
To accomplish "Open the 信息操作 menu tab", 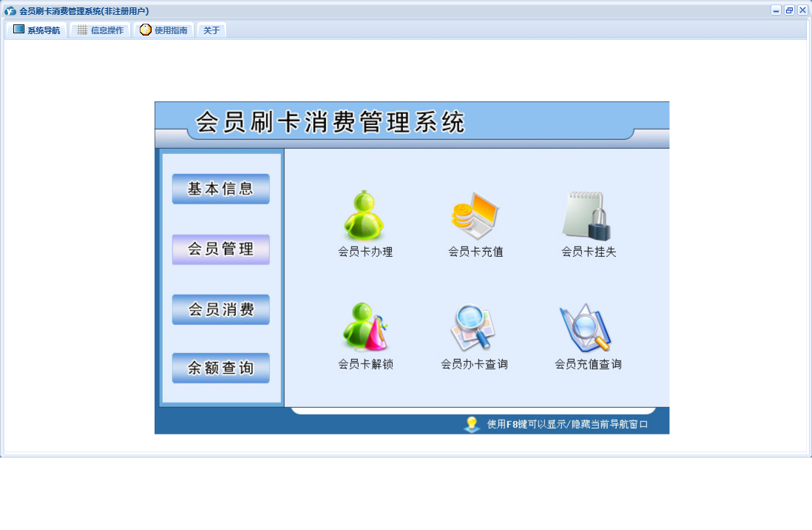I will pyautogui.click(x=100, y=30).
